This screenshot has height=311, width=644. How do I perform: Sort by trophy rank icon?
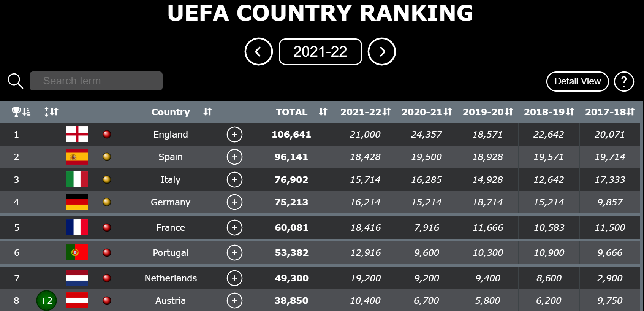(21, 112)
